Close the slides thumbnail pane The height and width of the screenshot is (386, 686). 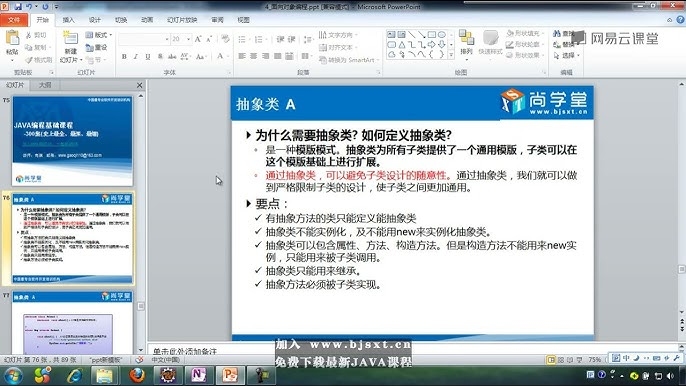(140, 85)
